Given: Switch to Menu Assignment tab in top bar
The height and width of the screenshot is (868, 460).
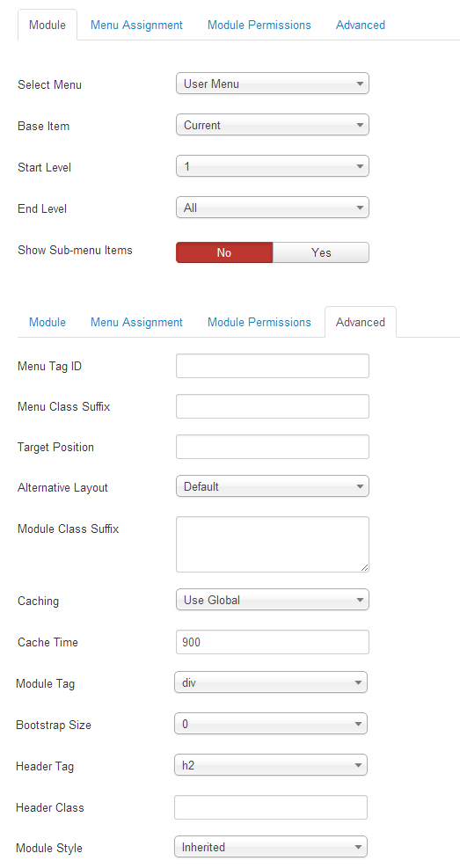Looking at the screenshot, I should click(x=136, y=25).
